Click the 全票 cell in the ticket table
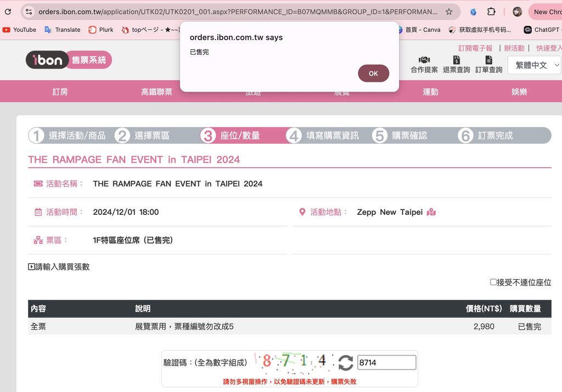 [x=38, y=327]
